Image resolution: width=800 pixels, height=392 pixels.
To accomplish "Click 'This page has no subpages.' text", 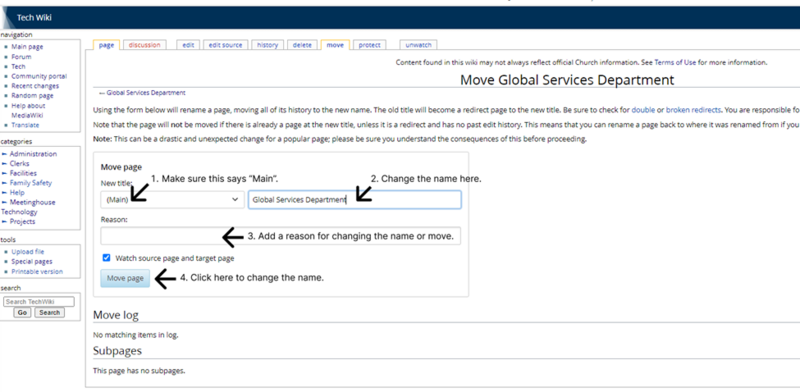I will [139, 371].
